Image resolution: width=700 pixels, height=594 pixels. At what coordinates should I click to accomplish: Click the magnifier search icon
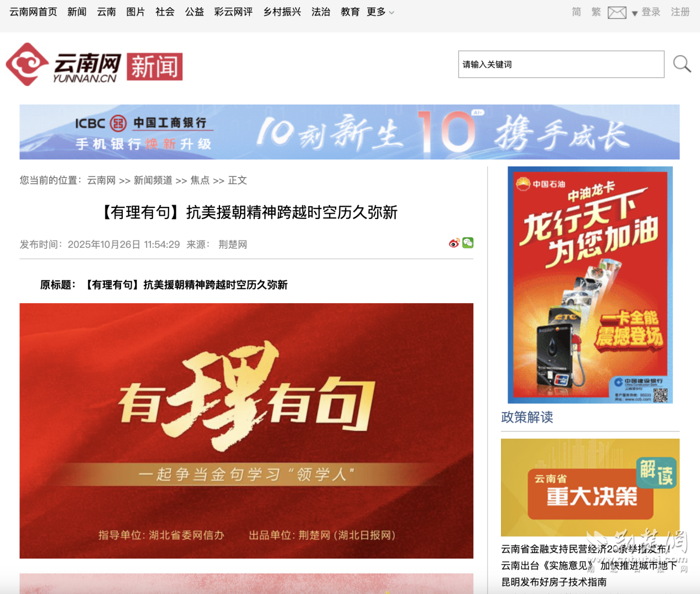[x=682, y=64]
